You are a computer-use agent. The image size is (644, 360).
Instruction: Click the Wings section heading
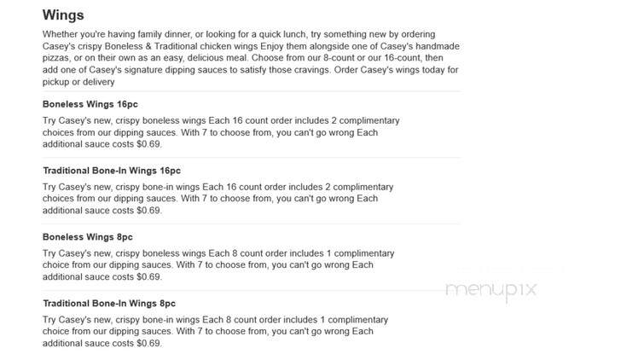(63, 15)
